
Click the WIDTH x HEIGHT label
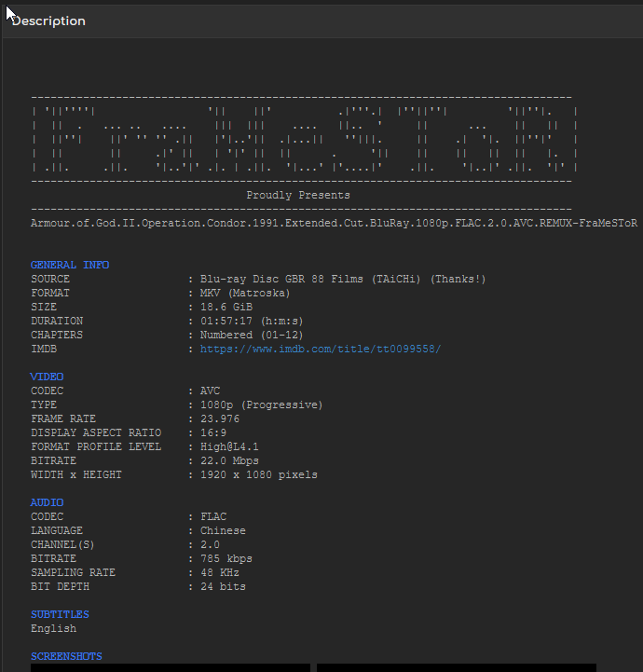coord(76,474)
